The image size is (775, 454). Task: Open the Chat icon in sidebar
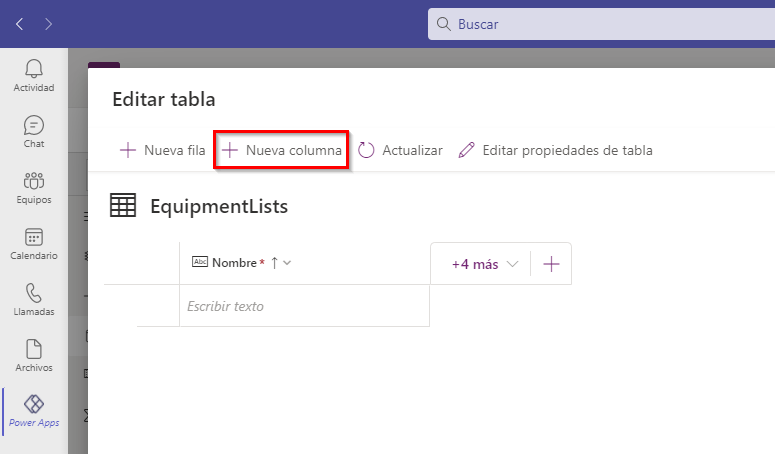[34, 125]
